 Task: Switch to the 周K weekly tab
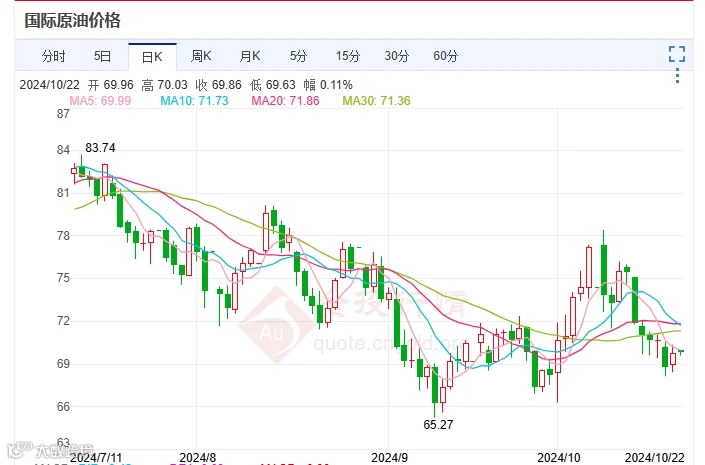click(x=201, y=56)
